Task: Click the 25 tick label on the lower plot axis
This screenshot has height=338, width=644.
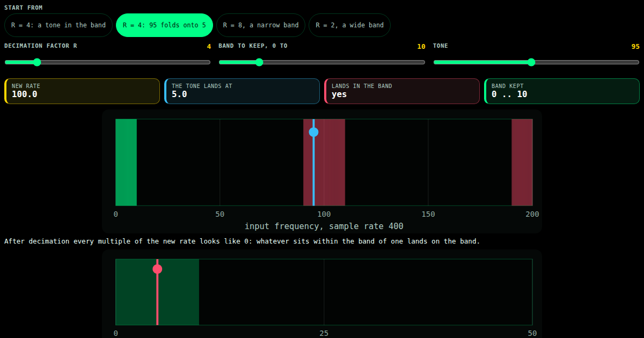Action: pyautogui.click(x=324, y=333)
